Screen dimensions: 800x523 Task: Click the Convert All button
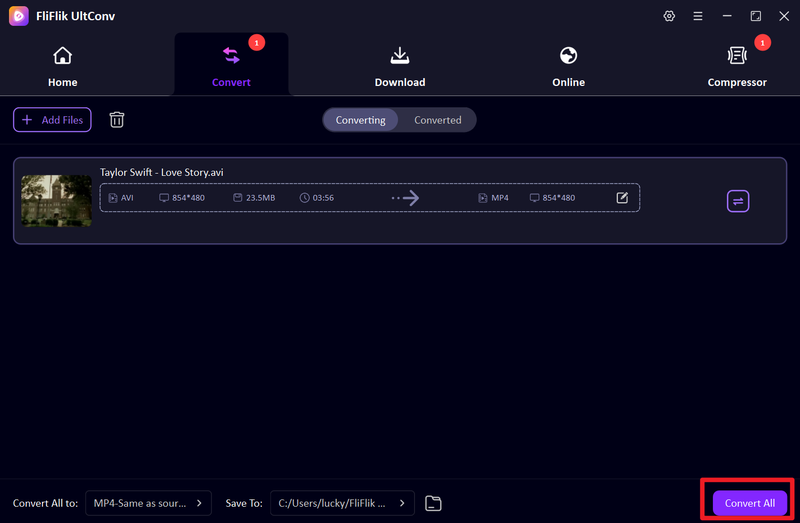749,503
